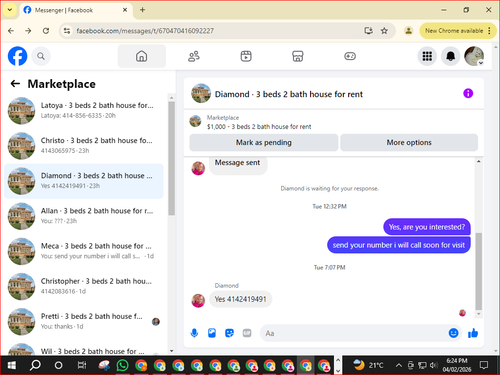Open Pretti conversation
The height and width of the screenshot is (375, 500).
(84, 321)
